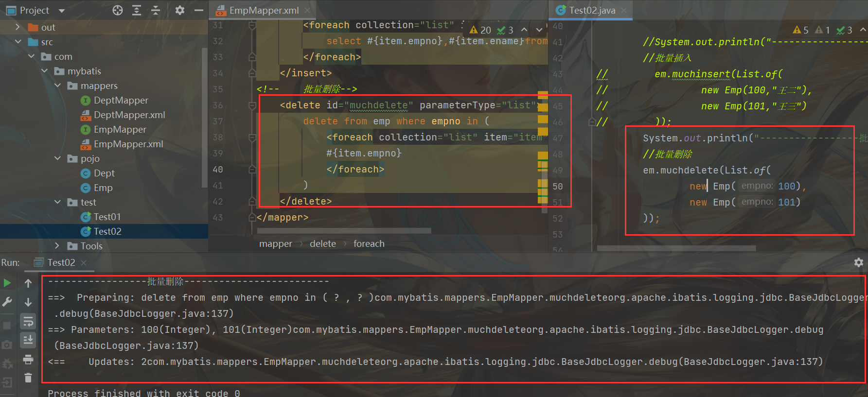Click the print console icon
Image resolution: width=868 pixels, height=397 pixels.
point(28,359)
